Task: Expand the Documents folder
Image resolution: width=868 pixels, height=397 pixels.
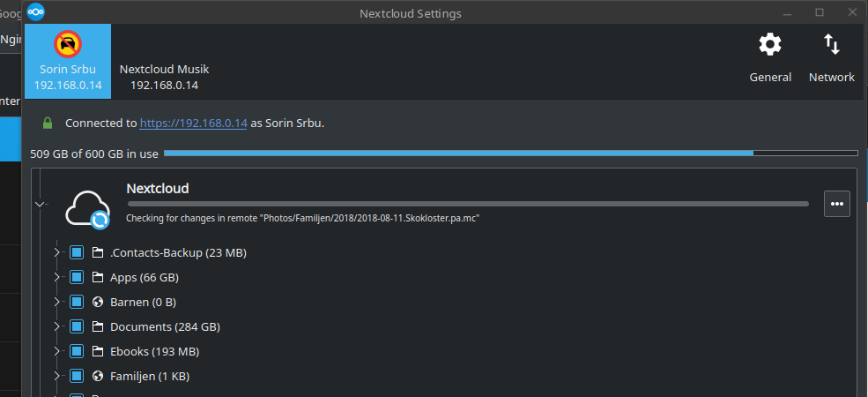Action: (56, 327)
